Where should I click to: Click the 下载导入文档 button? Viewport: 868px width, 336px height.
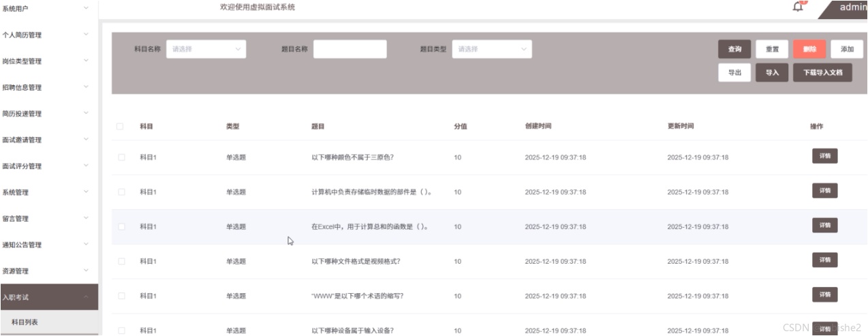[x=822, y=72]
